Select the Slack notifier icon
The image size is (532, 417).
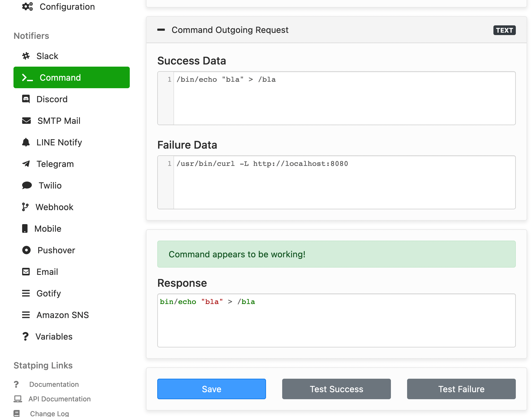[26, 56]
